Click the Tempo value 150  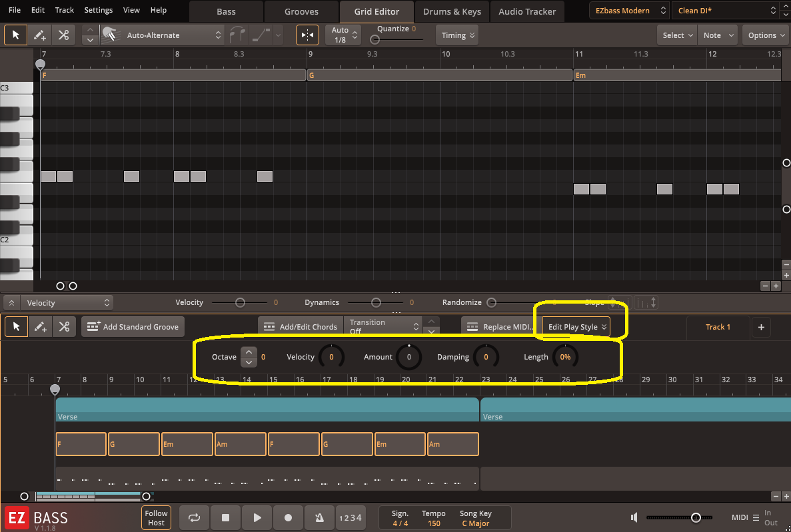coord(434,523)
